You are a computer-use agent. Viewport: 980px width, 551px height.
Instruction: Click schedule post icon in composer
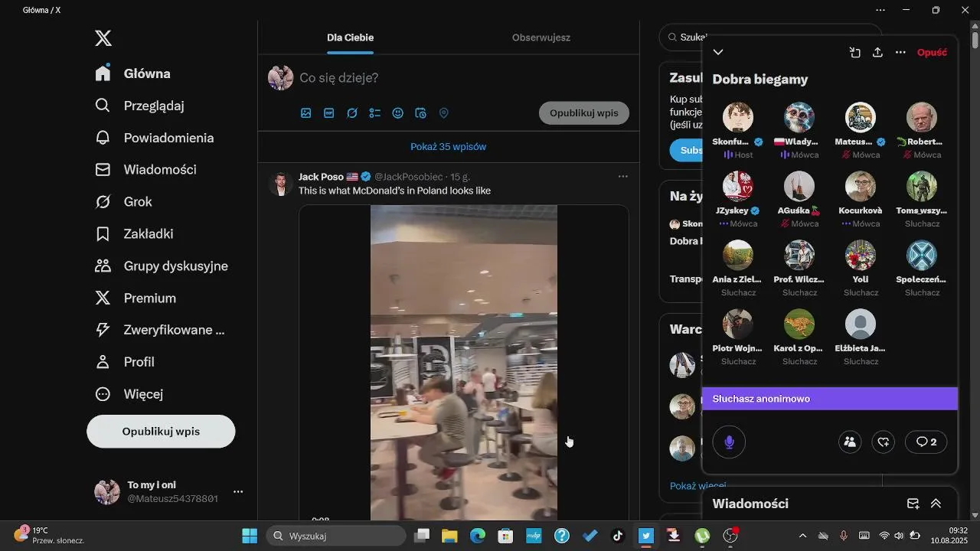pos(420,113)
